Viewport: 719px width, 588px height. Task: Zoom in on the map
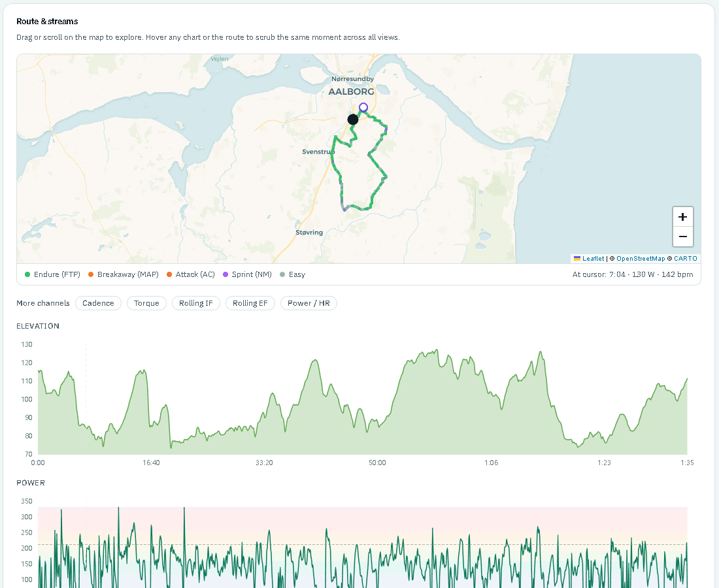pyautogui.click(x=682, y=217)
